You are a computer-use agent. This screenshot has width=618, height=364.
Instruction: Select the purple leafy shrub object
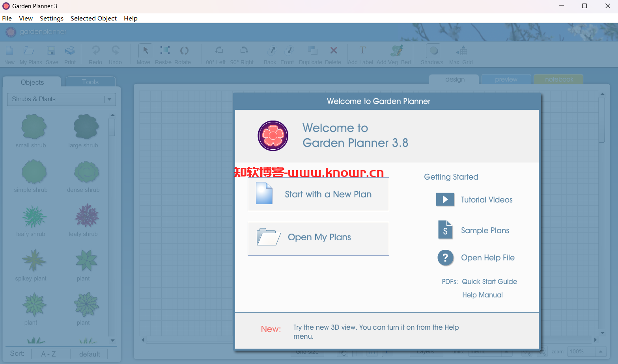tap(86, 216)
